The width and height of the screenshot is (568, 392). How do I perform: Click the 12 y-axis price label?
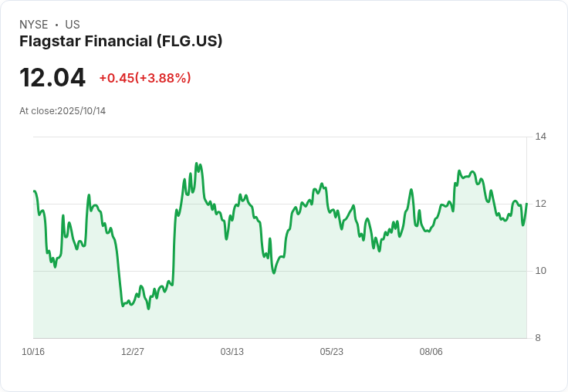(540, 204)
